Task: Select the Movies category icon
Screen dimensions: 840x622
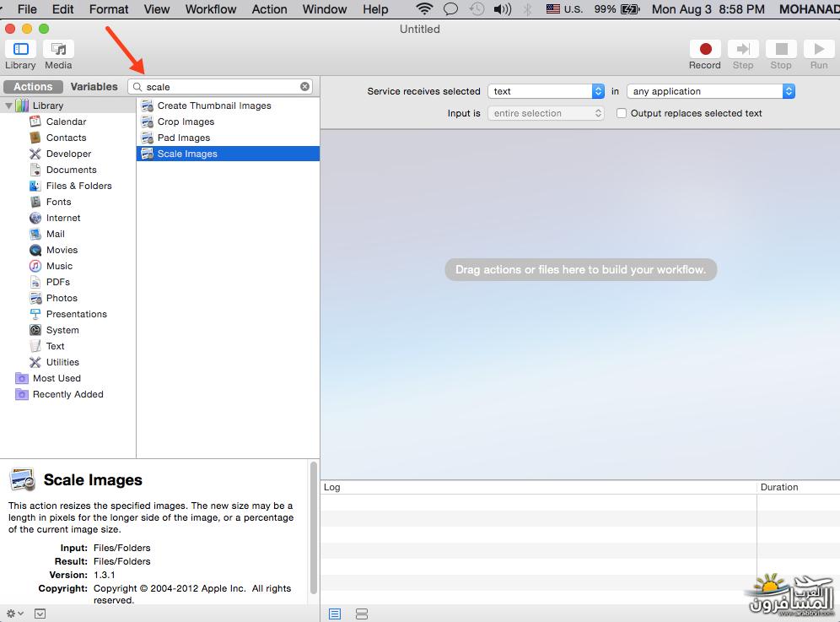Action: [35, 251]
